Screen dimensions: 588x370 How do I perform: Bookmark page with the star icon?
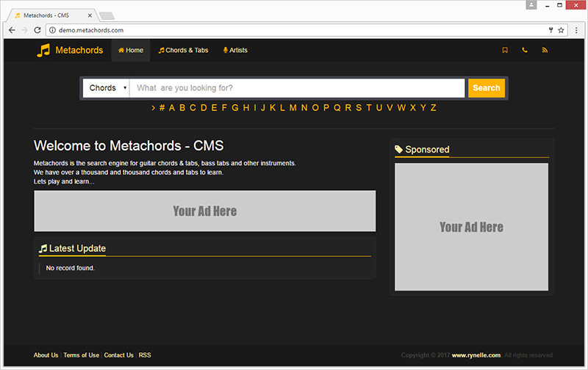point(561,30)
